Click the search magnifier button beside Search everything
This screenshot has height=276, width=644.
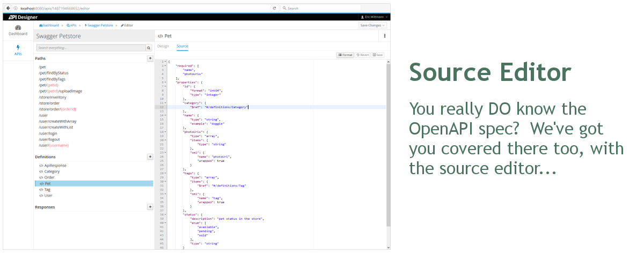[149, 48]
